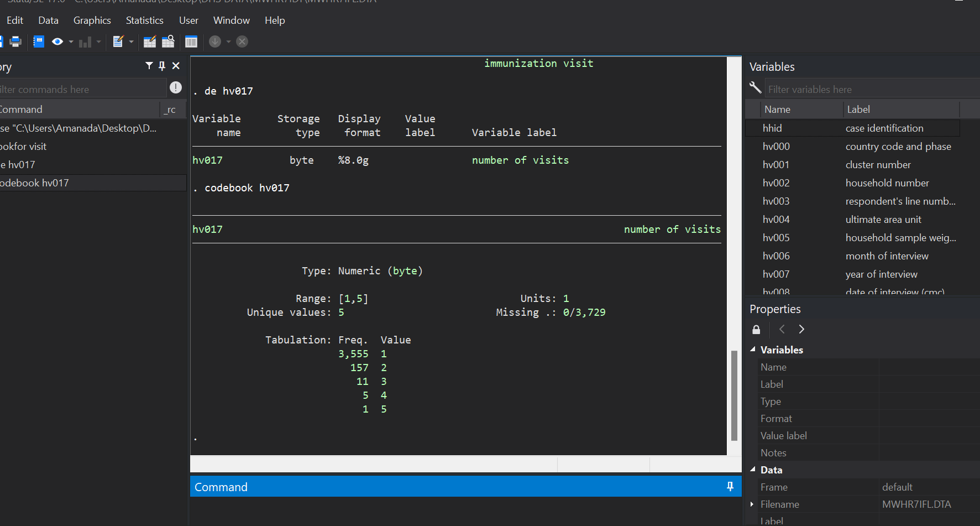Click the History filter funnel icon
The image size is (980, 526).
149,66
